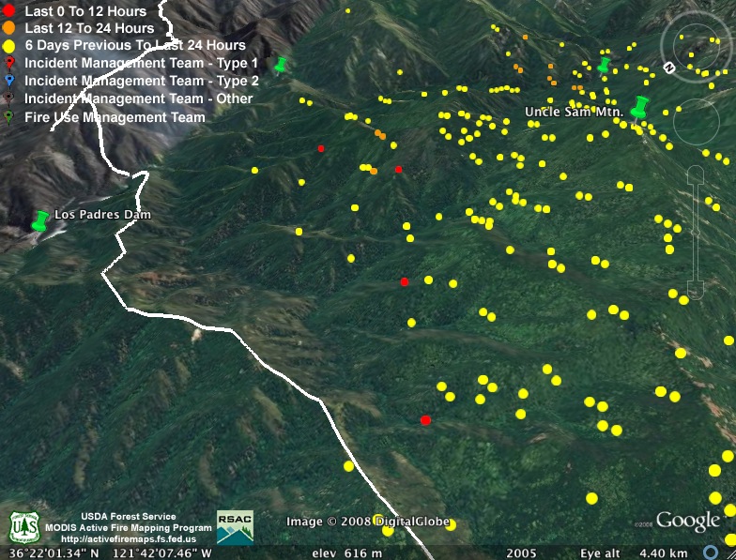Click the blue Type 2 team legend pin
This screenshot has height=560, width=736.
(8, 82)
